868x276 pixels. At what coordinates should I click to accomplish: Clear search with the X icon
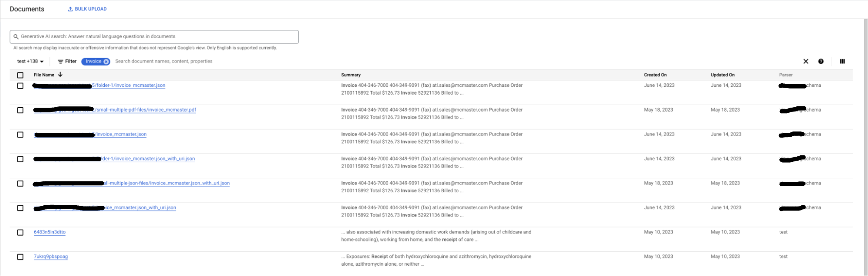coord(805,62)
